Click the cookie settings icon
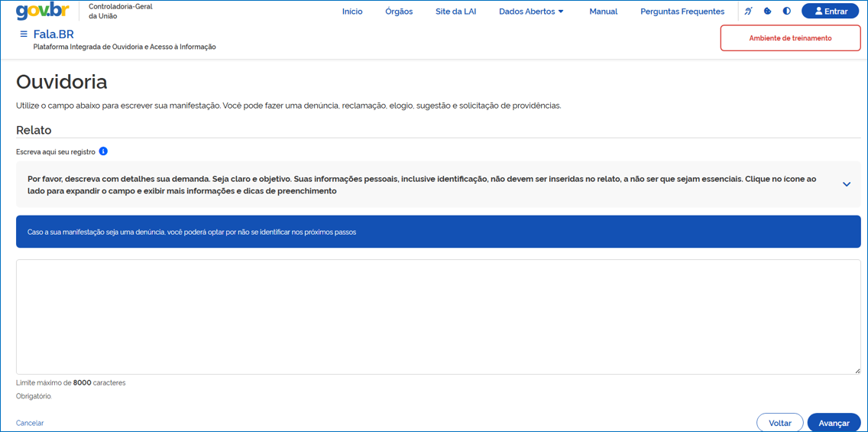 point(768,11)
